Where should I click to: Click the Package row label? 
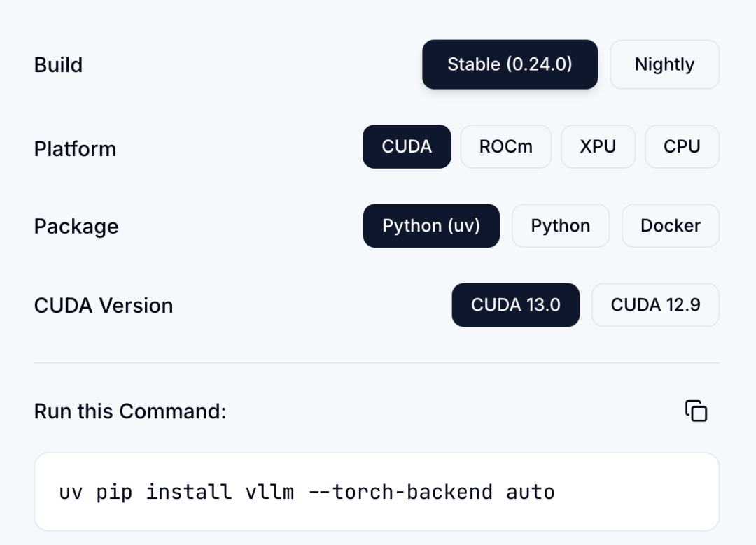point(76,227)
